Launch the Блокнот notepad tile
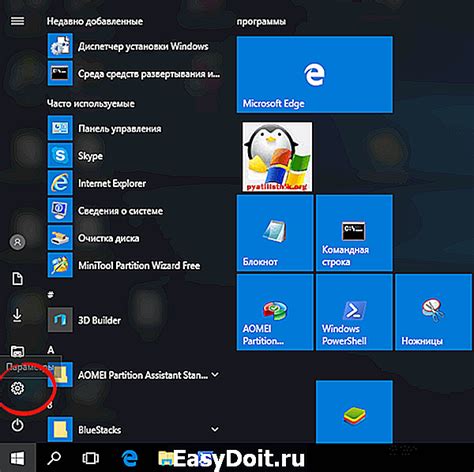Screen dimensions: 474x472 pyautogui.click(x=275, y=233)
